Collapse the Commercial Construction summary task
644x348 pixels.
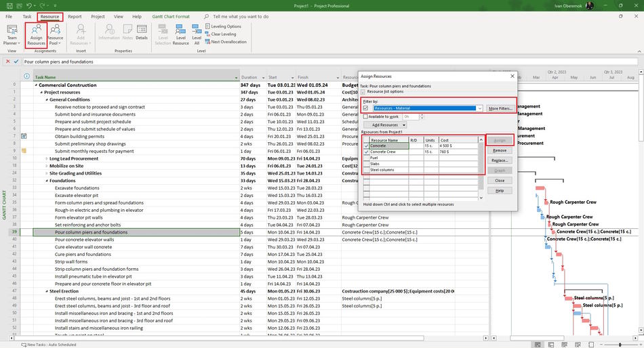click(x=36, y=85)
